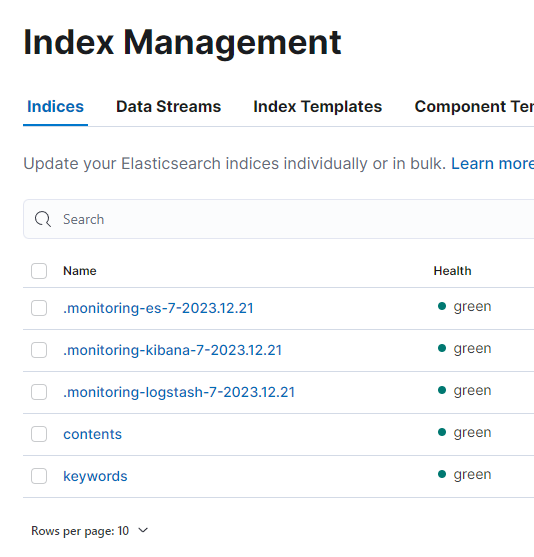Sort by the Name column header
534x557 pixels.
click(80, 271)
